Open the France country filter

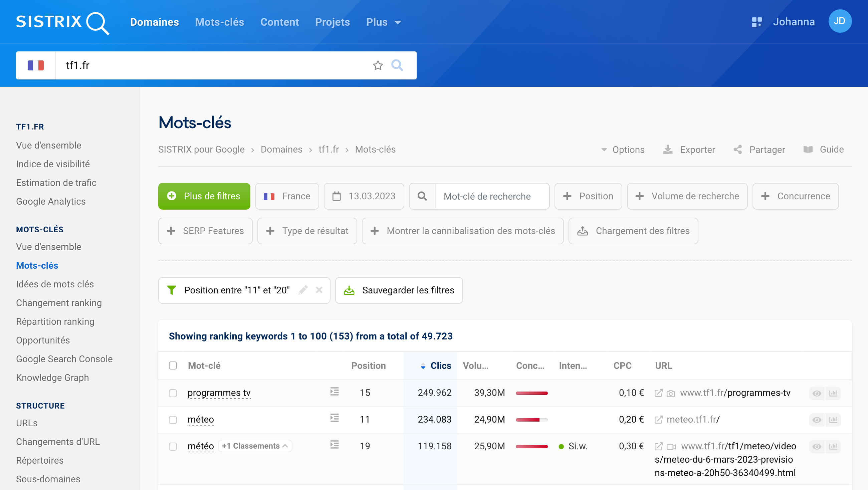[287, 196]
